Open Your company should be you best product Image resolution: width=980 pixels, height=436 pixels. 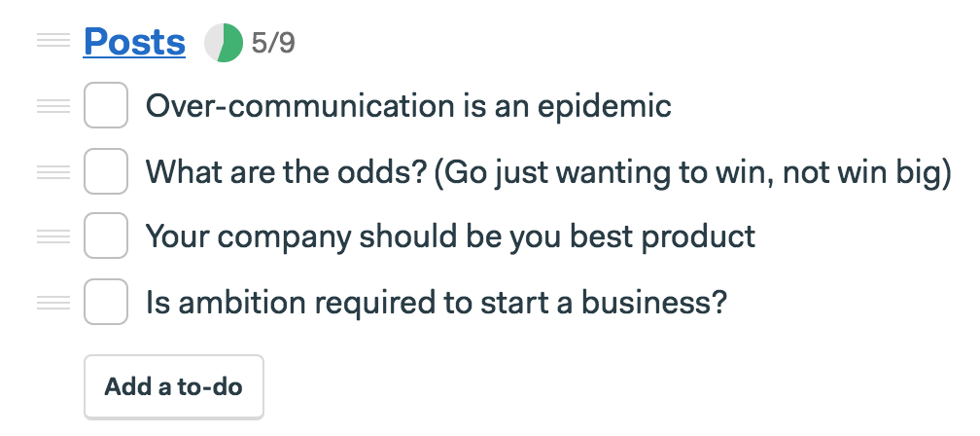click(x=450, y=237)
